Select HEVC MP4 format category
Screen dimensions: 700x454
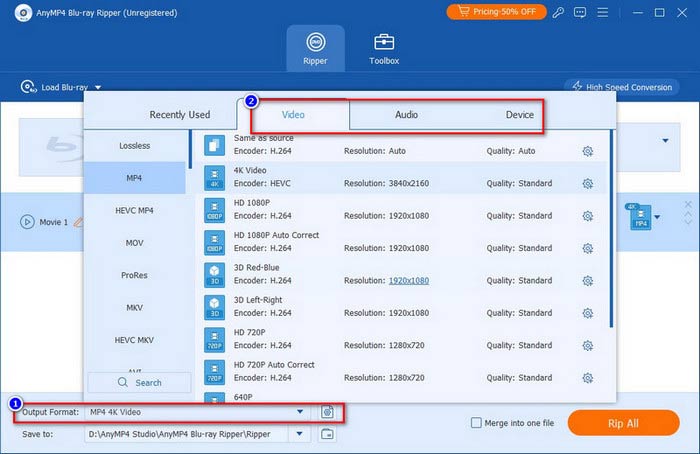coord(134,210)
